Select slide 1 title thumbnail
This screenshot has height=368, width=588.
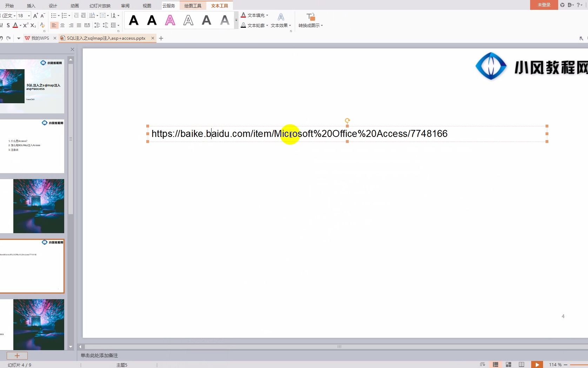click(x=32, y=86)
